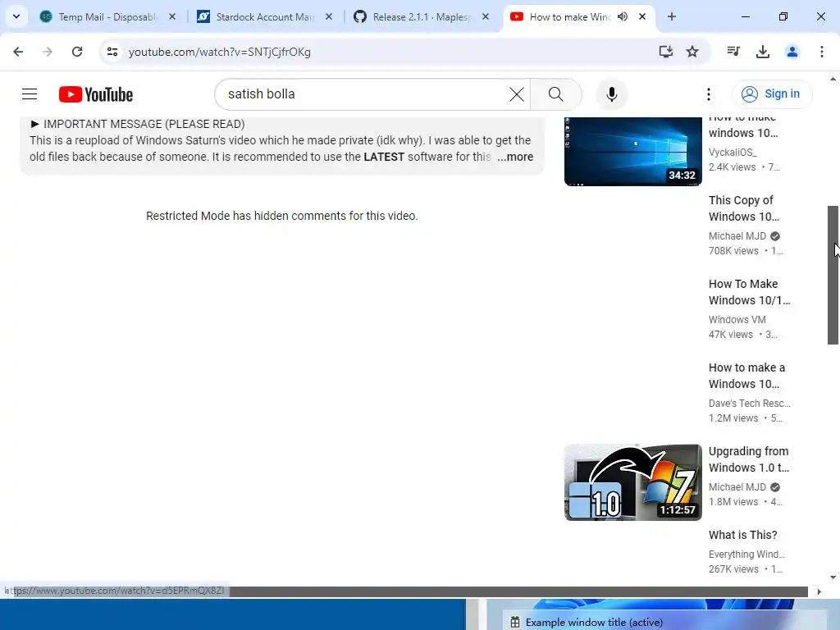This screenshot has height=630, width=840.
Task: Click the horizontal scrollbar right arrow
Action: tap(819, 592)
